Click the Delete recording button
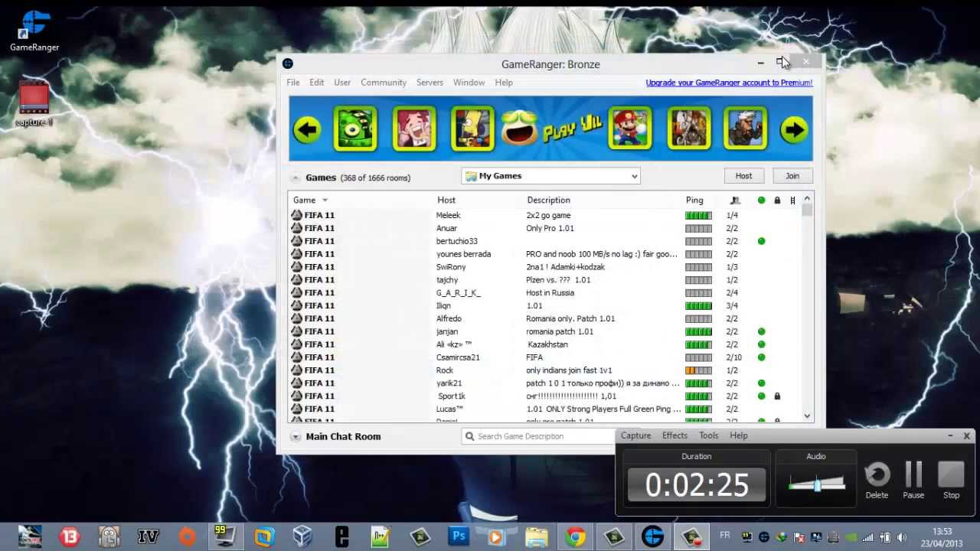 pyautogui.click(x=877, y=481)
